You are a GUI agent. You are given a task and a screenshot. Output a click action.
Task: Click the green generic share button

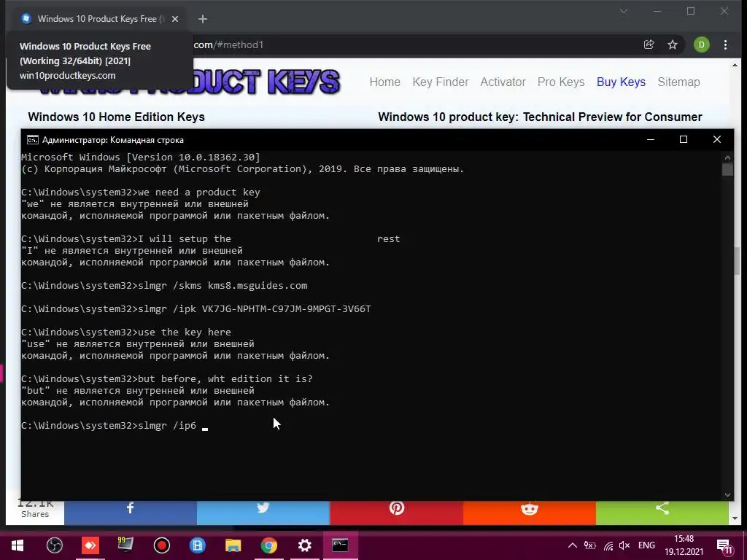(x=662, y=513)
